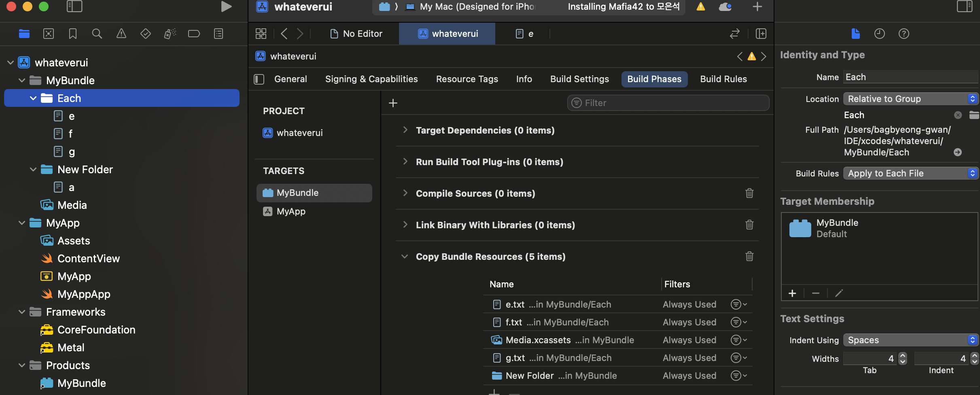The width and height of the screenshot is (980, 395).
Task: Open the Debug navigator spray icon
Action: coord(170,34)
